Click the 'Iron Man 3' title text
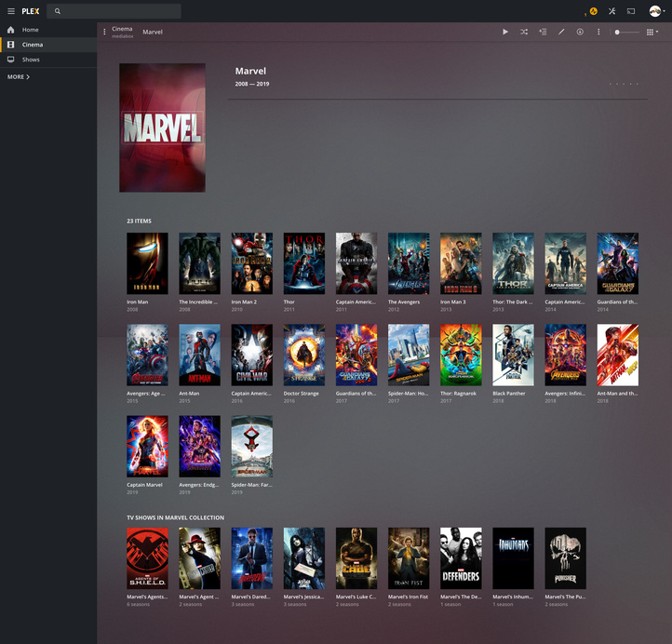The image size is (672, 644). click(x=452, y=302)
